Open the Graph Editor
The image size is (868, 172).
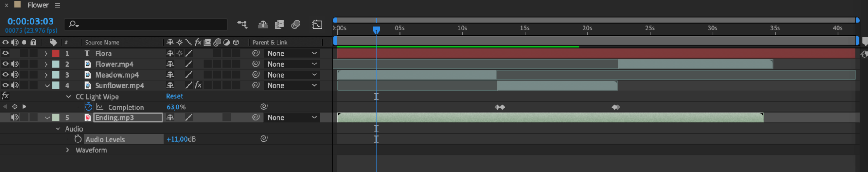click(x=317, y=24)
